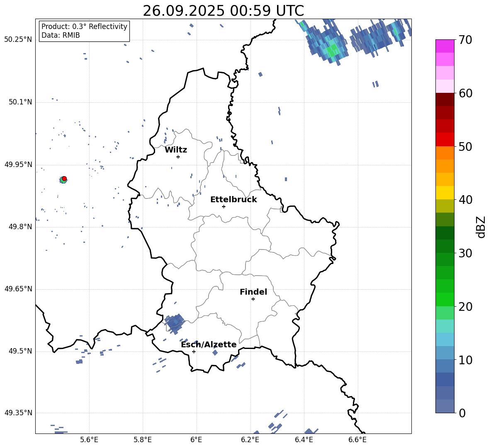
Task: Select the Ettelbruck city label
Action: [233, 200]
